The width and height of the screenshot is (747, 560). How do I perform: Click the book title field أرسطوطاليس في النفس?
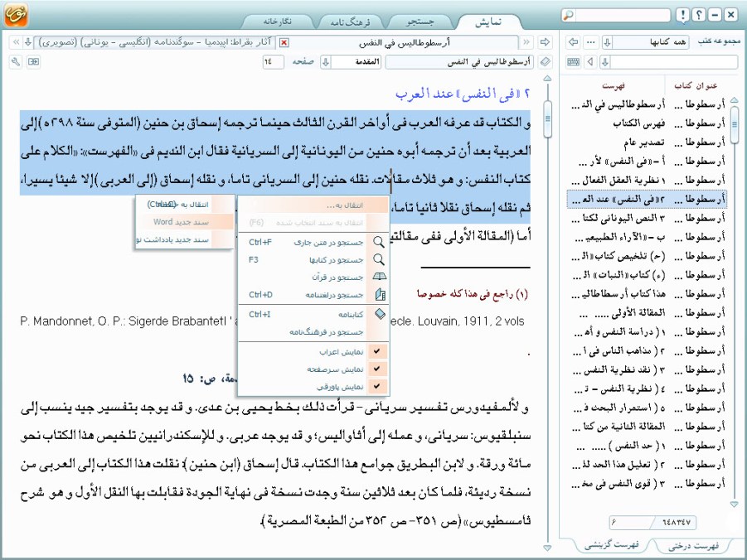461,62
